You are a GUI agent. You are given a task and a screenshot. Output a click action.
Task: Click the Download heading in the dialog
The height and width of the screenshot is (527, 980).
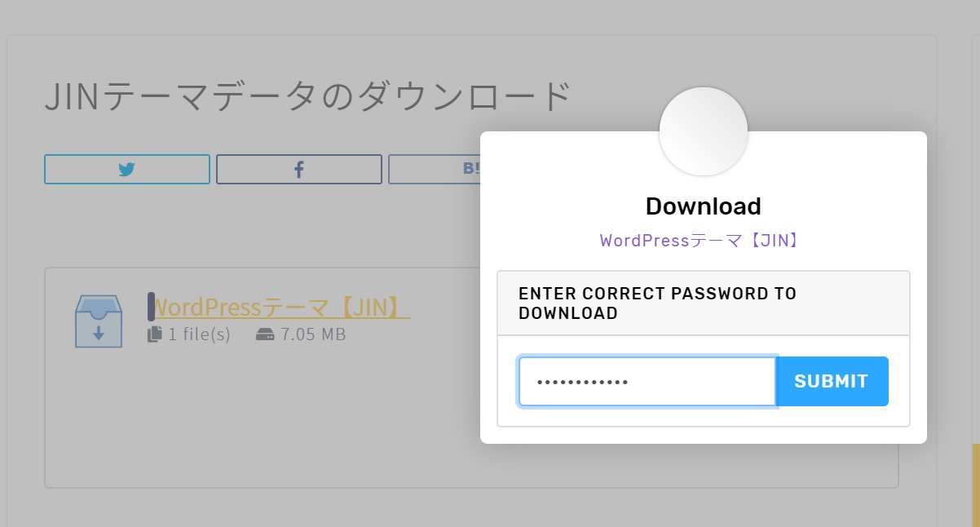point(704,206)
